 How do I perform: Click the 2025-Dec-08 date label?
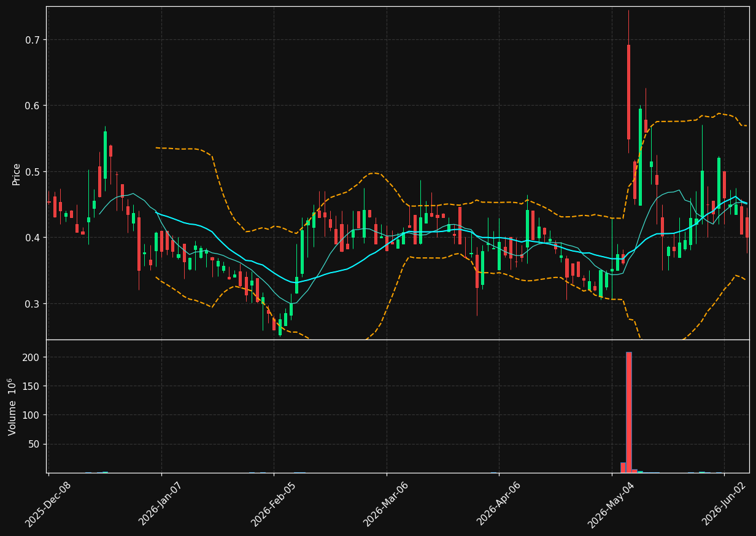point(48,504)
